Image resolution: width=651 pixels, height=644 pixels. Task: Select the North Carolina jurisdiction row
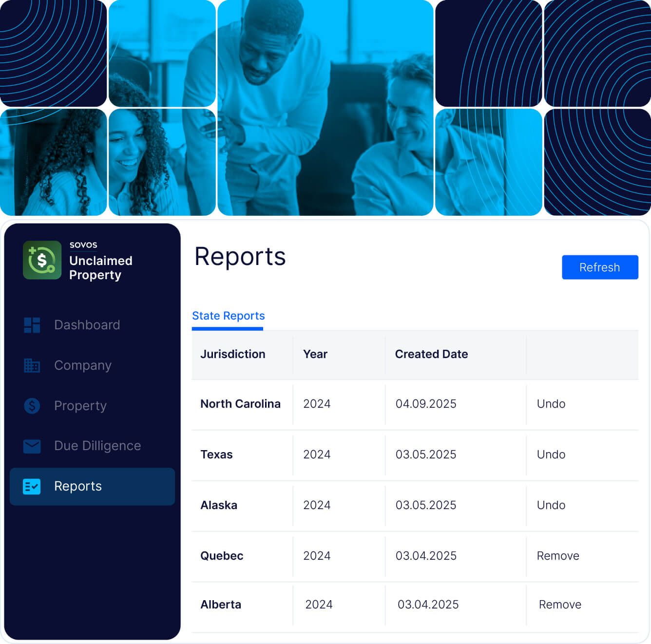tap(240, 404)
